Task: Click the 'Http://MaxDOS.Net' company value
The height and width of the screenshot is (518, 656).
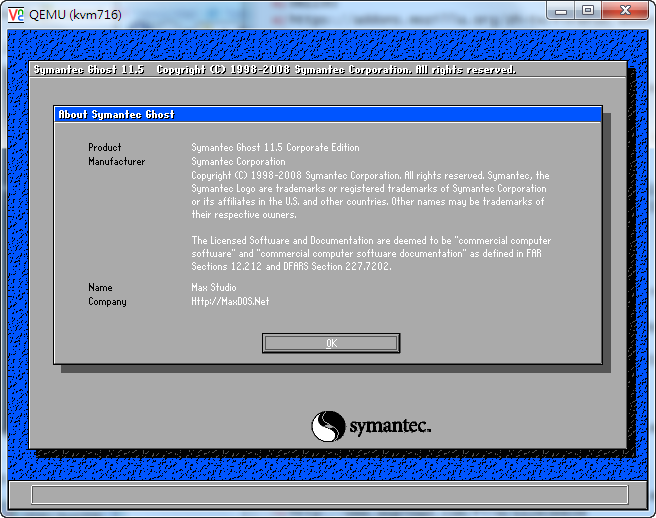Action: (230, 301)
